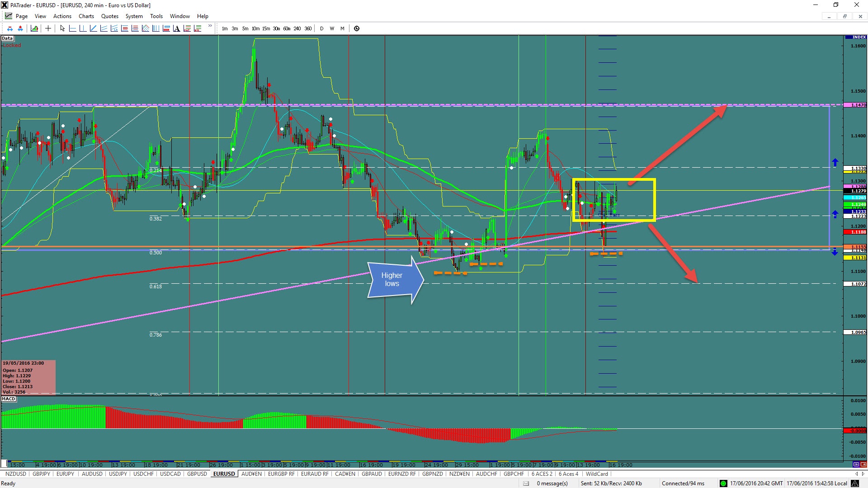Image resolution: width=868 pixels, height=488 pixels.
Task: Open the Charts menu
Action: pos(86,16)
